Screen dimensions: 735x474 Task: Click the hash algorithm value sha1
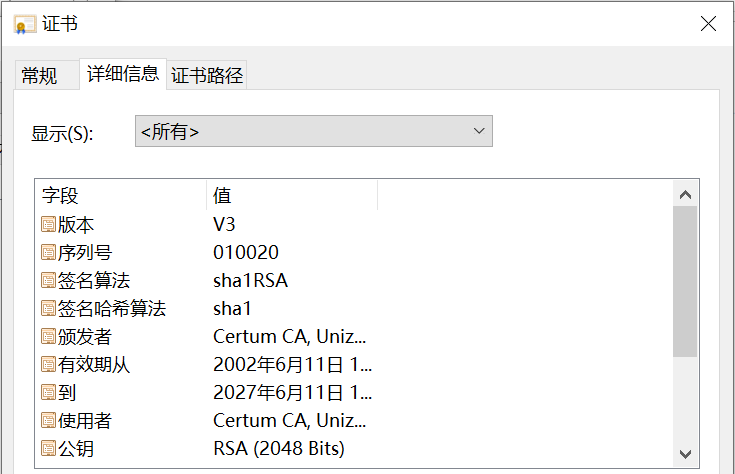pyautogui.click(x=232, y=308)
